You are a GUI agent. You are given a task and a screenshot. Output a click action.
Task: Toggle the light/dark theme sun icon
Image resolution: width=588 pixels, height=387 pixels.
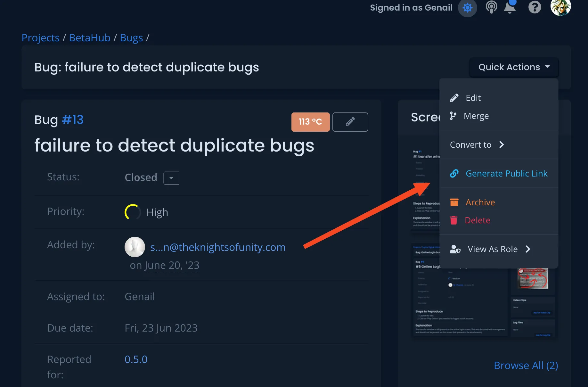[x=467, y=8]
